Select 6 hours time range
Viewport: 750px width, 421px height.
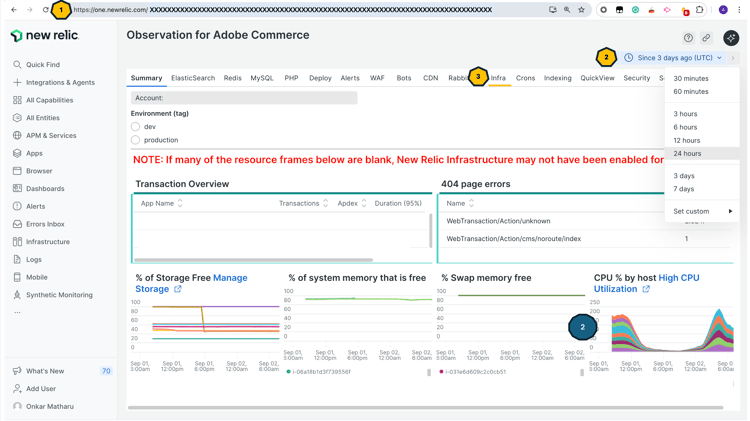coord(685,127)
